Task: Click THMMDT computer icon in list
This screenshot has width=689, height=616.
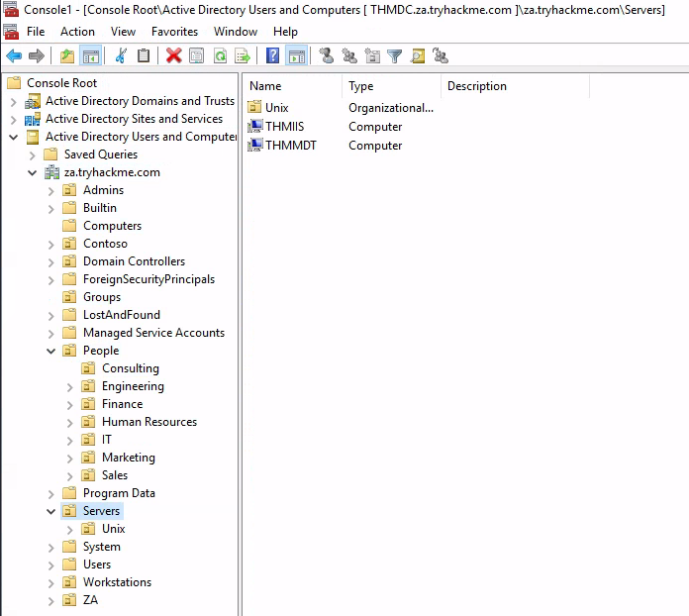Action: (254, 145)
